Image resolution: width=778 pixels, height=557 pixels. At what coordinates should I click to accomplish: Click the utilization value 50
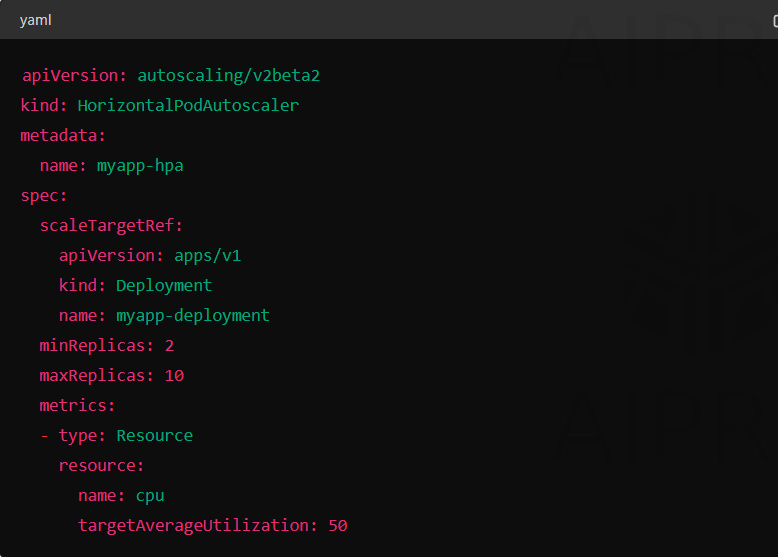click(338, 526)
